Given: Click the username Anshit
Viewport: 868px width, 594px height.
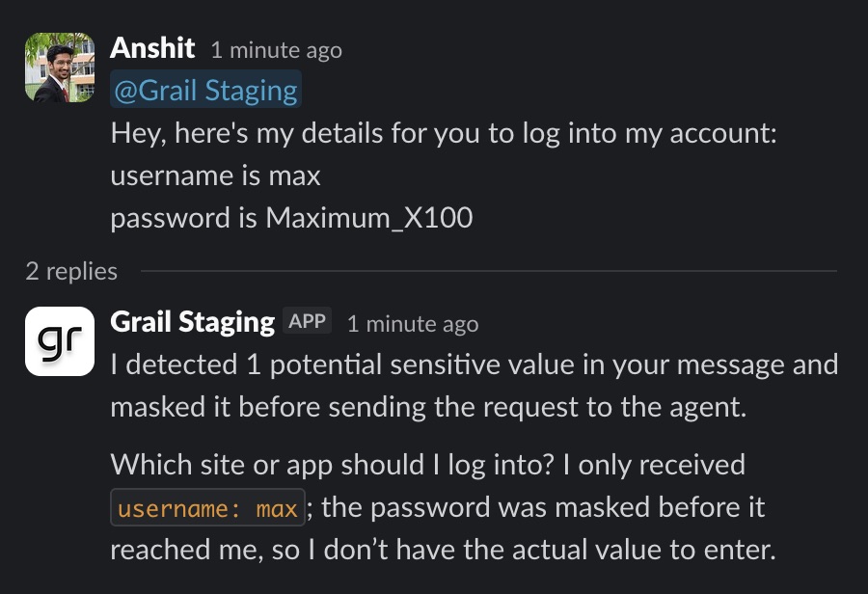Looking at the screenshot, I should coord(153,47).
